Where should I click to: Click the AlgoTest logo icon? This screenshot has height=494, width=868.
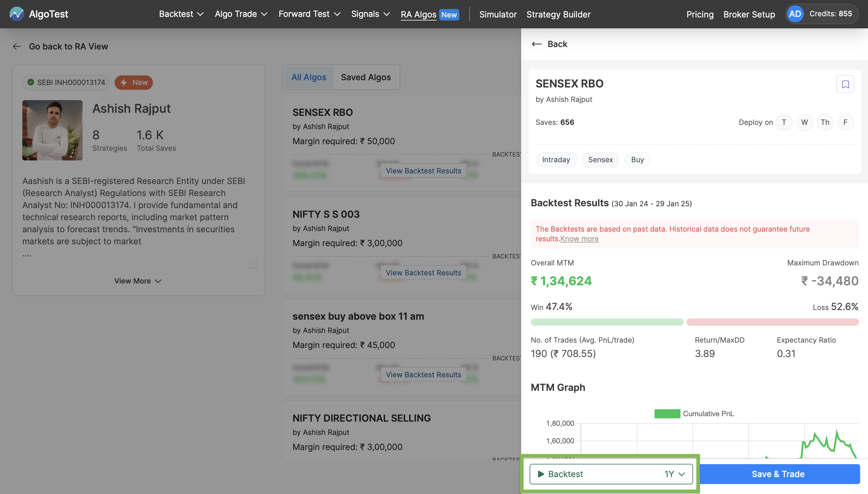(17, 14)
